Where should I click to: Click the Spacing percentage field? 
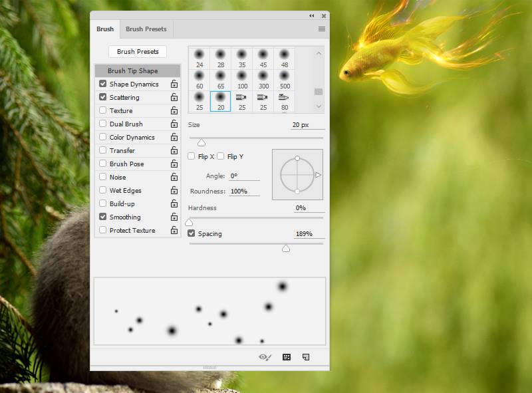click(x=309, y=234)
